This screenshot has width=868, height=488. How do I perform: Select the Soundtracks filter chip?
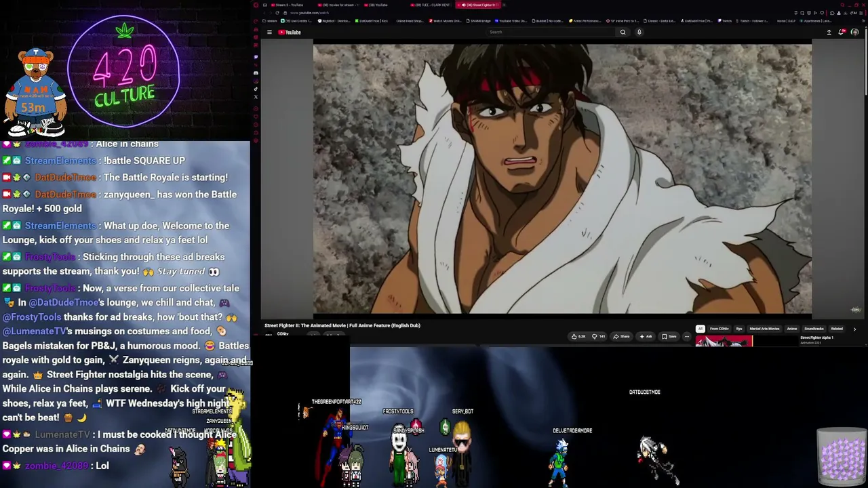click(814, 329)
